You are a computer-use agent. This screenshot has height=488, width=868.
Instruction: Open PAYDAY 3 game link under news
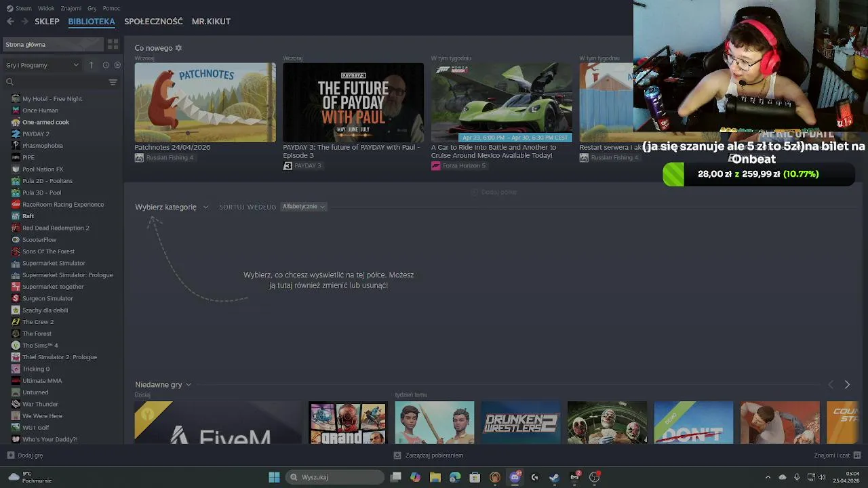click(302, 166)
